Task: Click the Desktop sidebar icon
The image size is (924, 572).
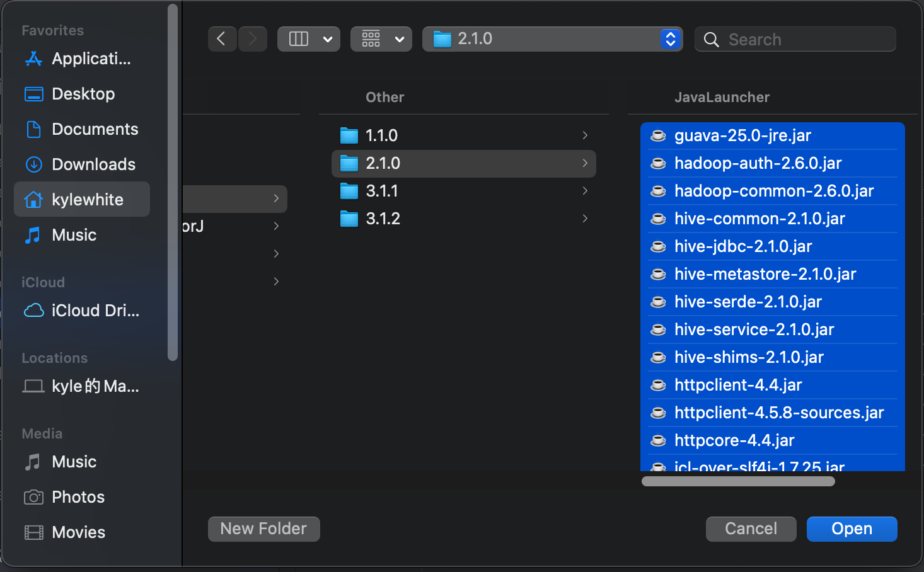Action: [x=33, y=94]
